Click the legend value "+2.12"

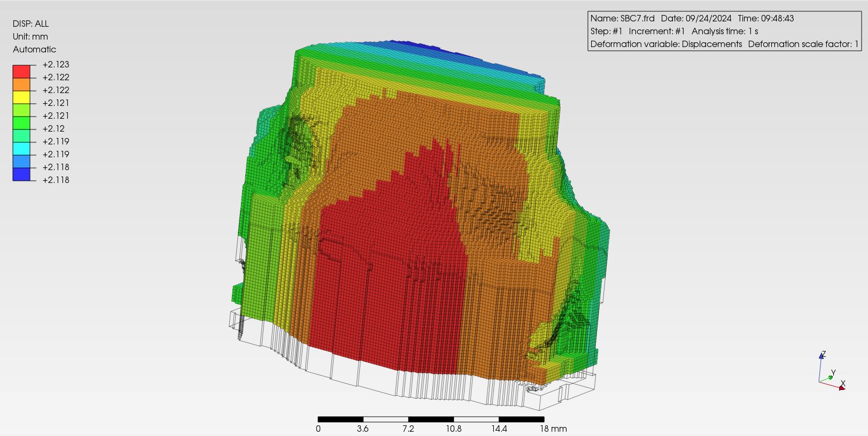(x=54, y=128)
